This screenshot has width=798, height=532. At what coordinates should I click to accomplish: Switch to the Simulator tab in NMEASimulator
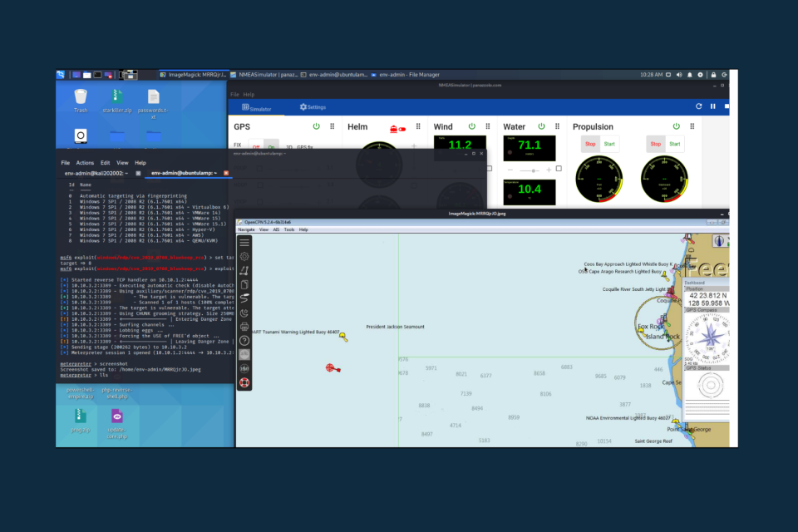257,108
